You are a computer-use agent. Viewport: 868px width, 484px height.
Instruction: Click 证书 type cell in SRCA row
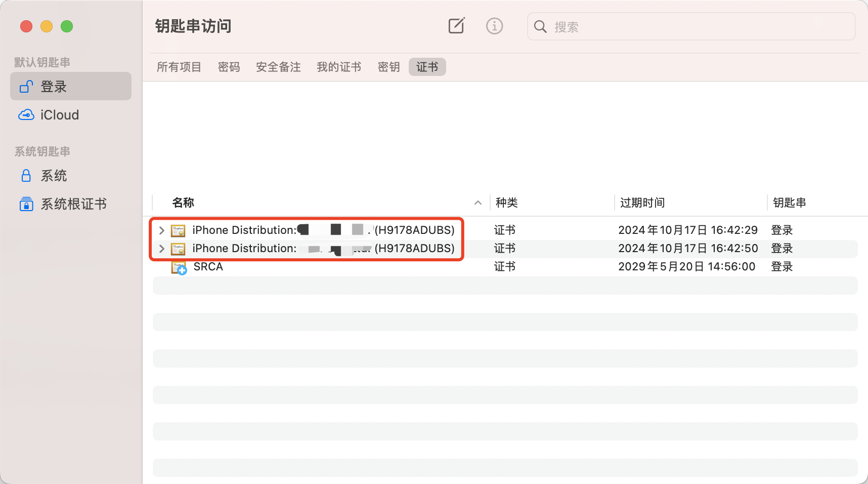(505, 267)
